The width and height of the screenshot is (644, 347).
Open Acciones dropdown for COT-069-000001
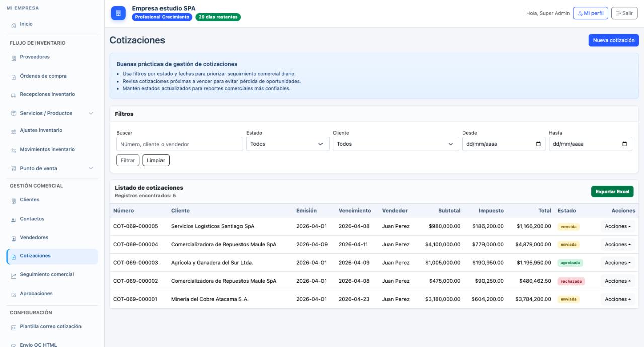coord(618,299)
